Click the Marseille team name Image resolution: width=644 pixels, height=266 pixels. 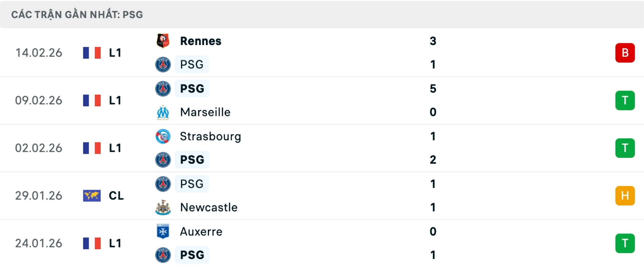coord(205,112)
